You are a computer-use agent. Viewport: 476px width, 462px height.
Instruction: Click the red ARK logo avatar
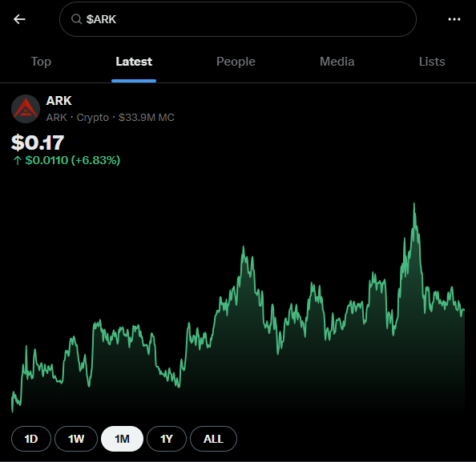point(26,109)
